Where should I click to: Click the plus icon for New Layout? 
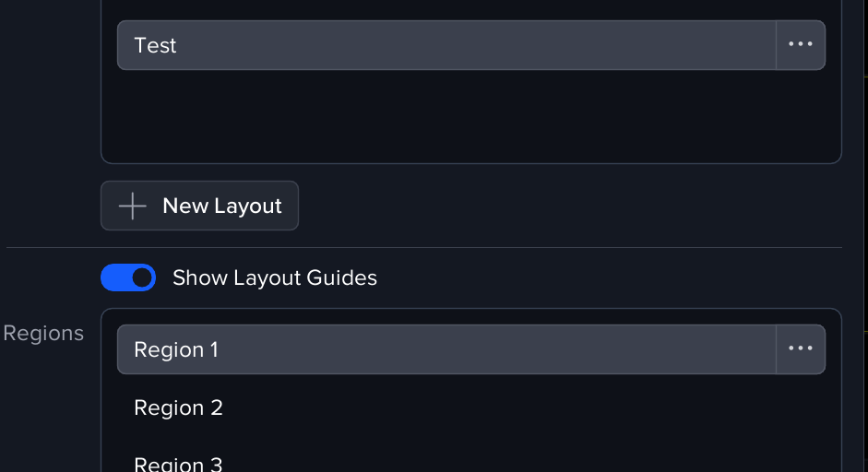click(133, 206)
